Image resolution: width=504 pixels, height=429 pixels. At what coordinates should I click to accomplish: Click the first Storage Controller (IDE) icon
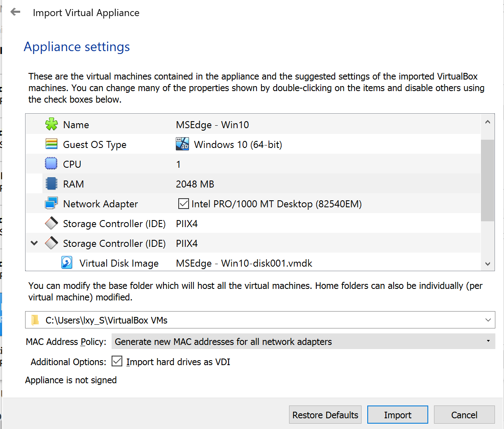(51, 223)
